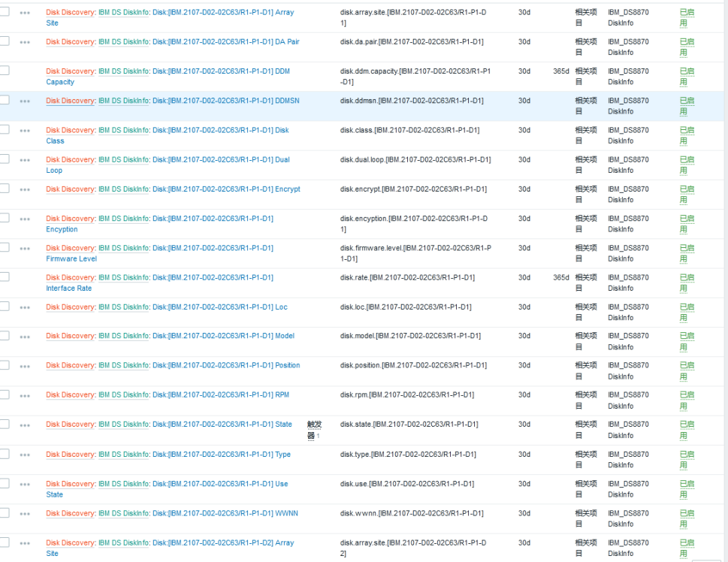Toggle the 已启用 status for the Dual Loop item
Screen dimensions: 728x562
687,165
